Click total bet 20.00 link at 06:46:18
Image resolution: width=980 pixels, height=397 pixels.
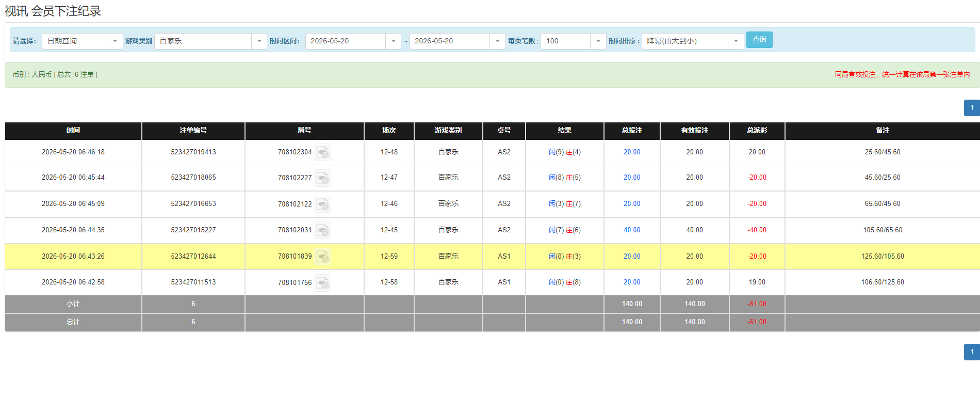tap(632, 152)
